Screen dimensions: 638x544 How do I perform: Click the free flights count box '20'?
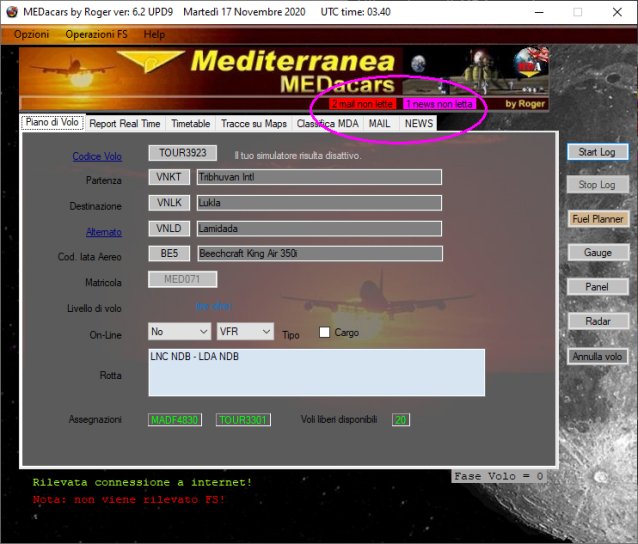click(401, 420)
